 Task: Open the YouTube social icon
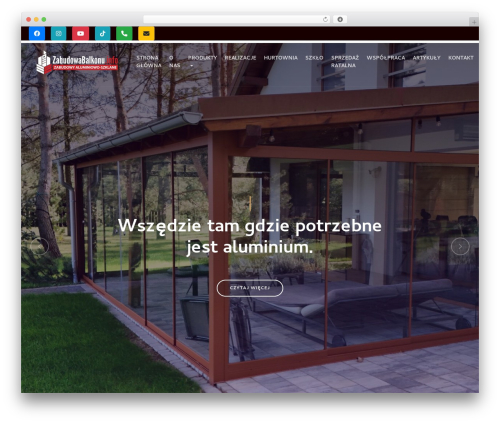pyautogui.click(x=80, y=33)
